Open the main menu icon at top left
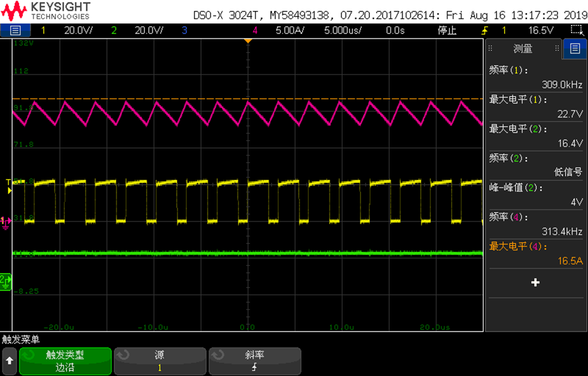 [15, 30]
